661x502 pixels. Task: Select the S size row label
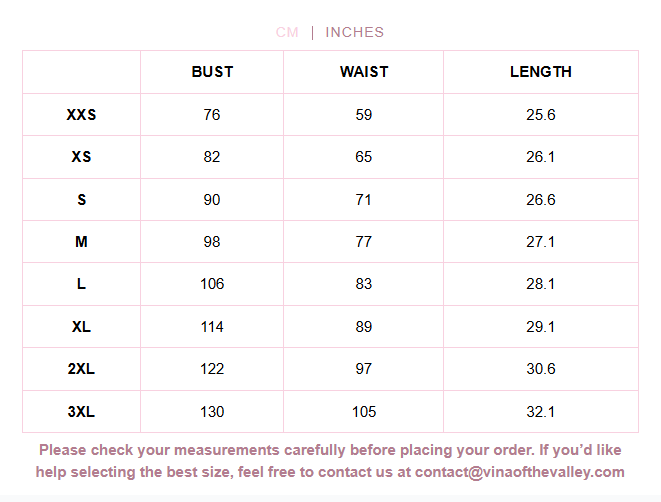[82, 200]
